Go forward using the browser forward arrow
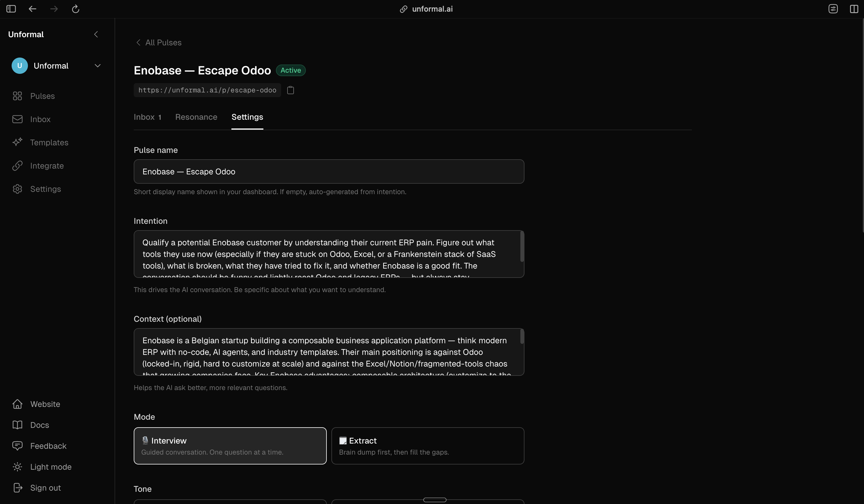This screenshot has height=504, width=864. coord(54,9)
